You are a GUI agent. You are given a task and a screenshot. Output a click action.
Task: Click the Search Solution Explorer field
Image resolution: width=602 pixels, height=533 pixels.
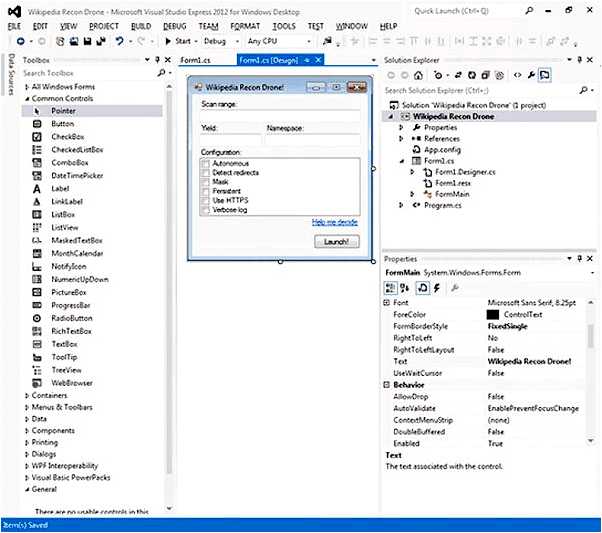coord(481,91)
